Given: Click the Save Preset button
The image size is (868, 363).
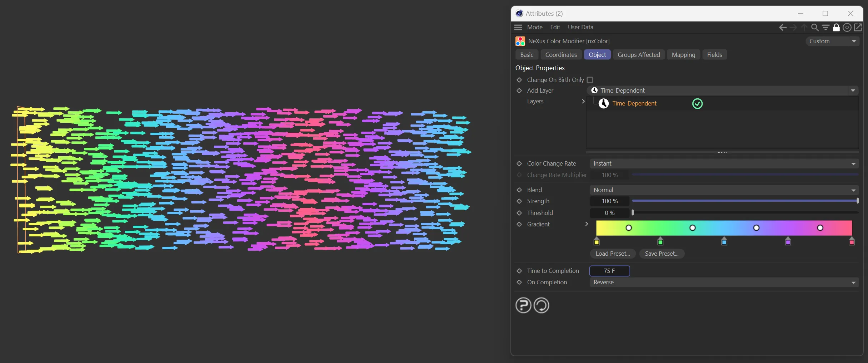Looking at the screenshot, I should pyautogui.click(x=662, y=254).
